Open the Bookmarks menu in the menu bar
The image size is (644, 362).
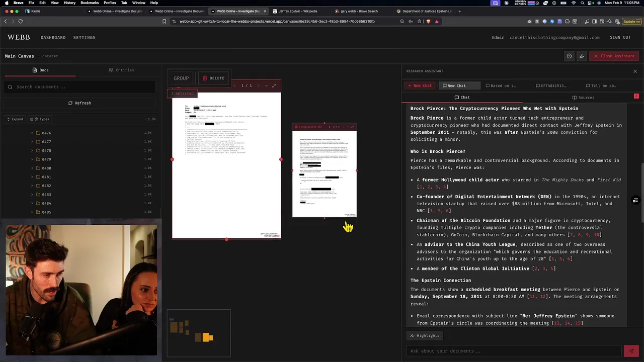(90, 3)
